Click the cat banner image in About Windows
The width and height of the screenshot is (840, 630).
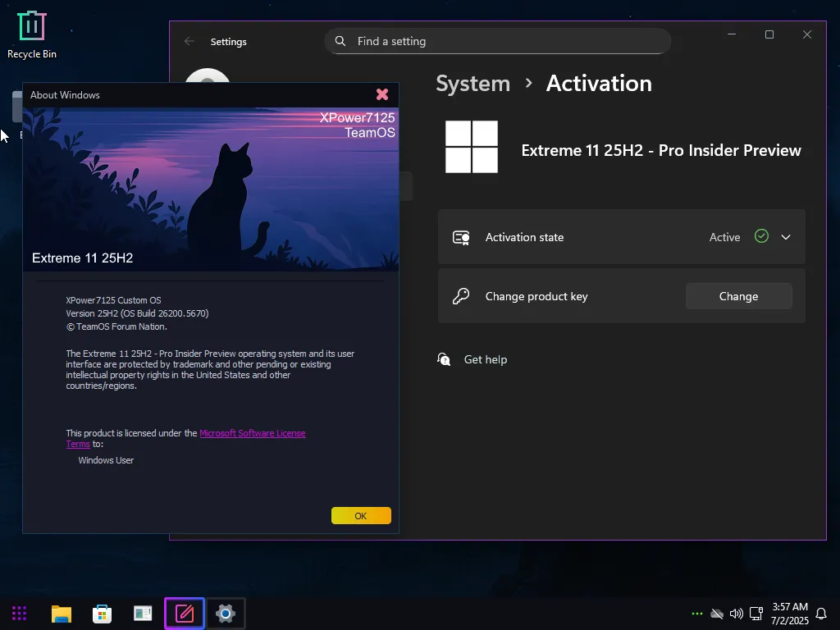[211, 189]
